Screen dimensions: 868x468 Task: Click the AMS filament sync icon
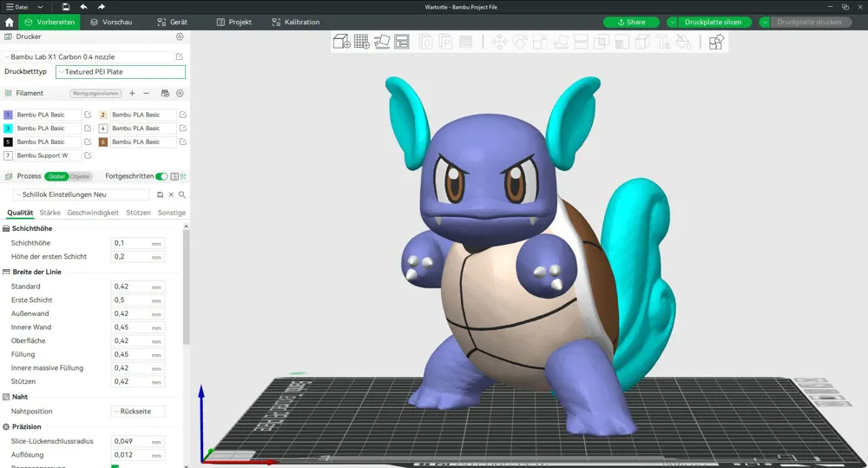coord(165,93)
